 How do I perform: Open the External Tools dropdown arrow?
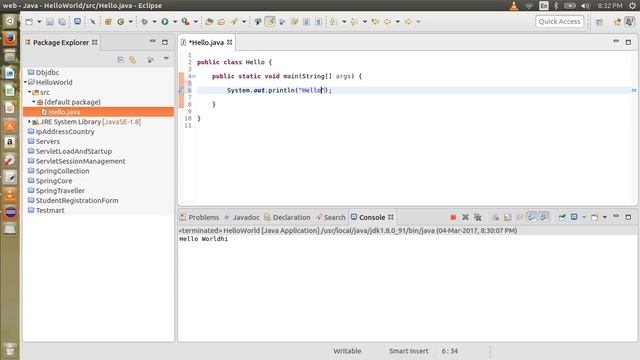click(x=196, y=22)
